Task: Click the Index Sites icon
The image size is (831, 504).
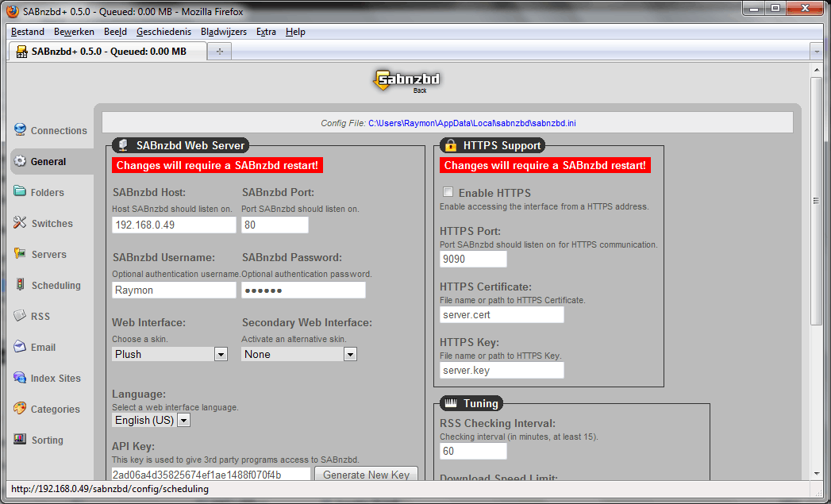Action: coord(20,377)
